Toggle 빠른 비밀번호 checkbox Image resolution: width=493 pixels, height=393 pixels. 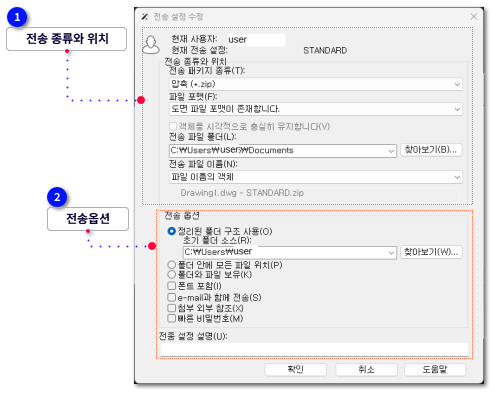click(x=171, y=318)
